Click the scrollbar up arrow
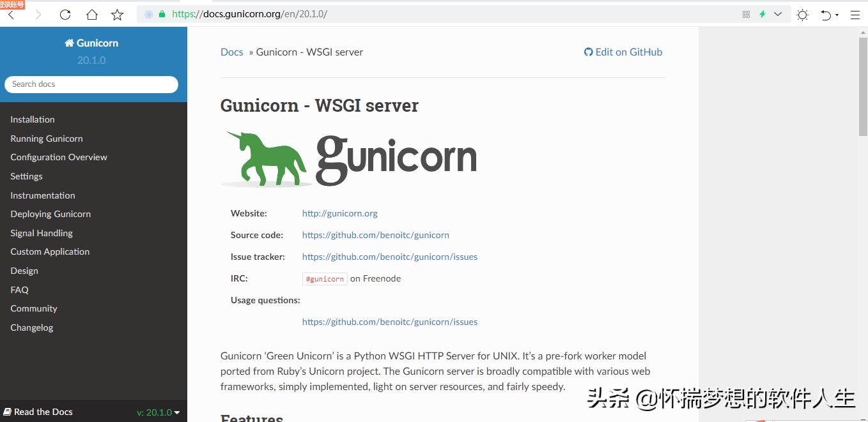The height and width of the screenshot is (422, 868). 863,32
